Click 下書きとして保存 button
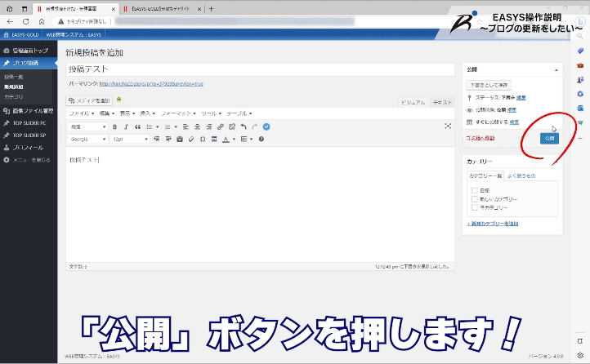 point(489,85)
